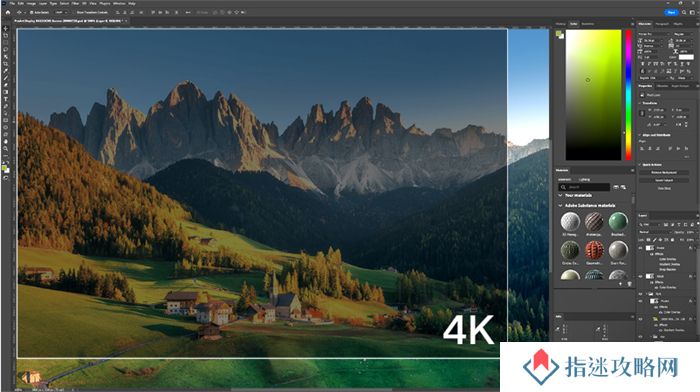Click the rainbow hue slider strip
This screenshot has height=392, width=700.
pyautogui.click(x=628, y=95)
